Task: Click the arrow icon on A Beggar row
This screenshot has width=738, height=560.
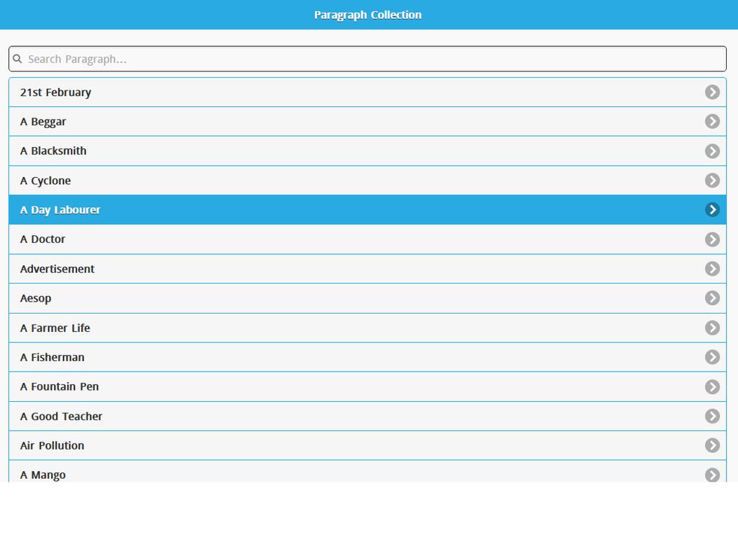Action: pyautogui.click(x=711, y=121)
